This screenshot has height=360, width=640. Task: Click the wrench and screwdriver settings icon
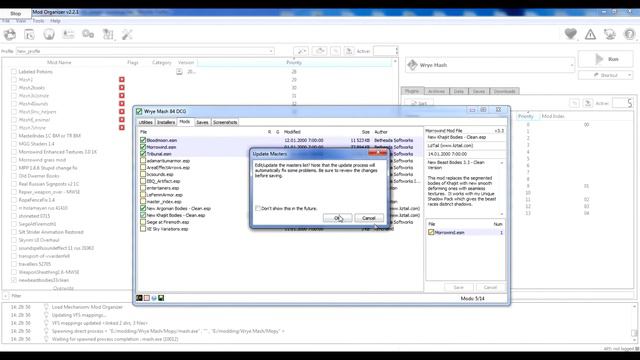pyautogui.click(x=127, y=35)
